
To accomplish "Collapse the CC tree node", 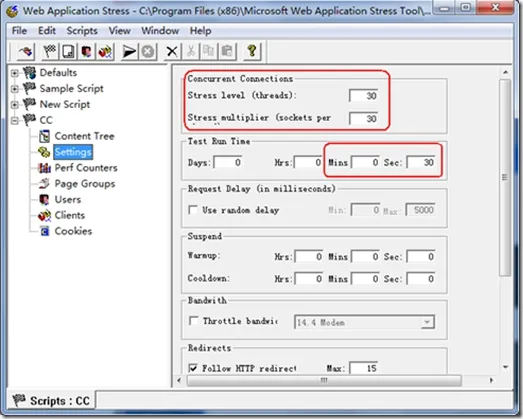I will pos(14,120).
